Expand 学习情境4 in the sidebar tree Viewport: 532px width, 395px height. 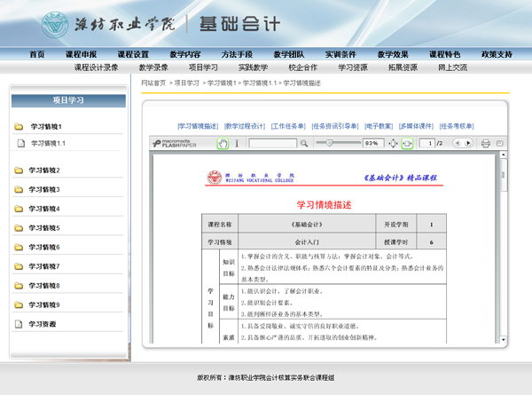pos(44,209)
